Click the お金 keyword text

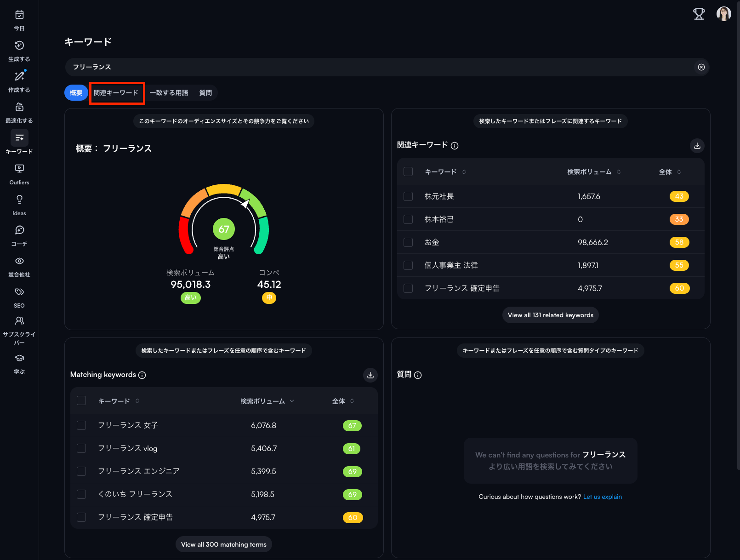432,242
